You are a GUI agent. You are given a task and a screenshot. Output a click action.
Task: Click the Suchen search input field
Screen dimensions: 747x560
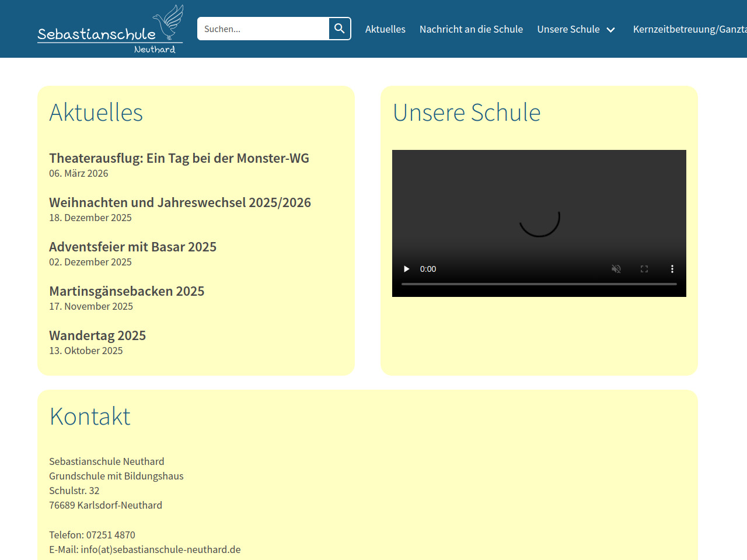pyautogui.click(x=263, y=29)
